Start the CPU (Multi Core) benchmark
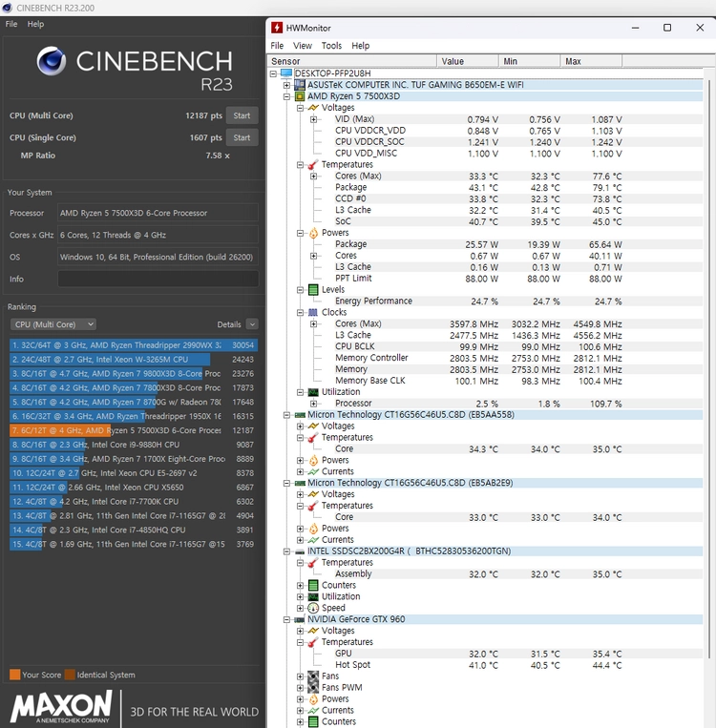Image resolution: width=716 pixels, height=728 pixels. pos(242,115)
